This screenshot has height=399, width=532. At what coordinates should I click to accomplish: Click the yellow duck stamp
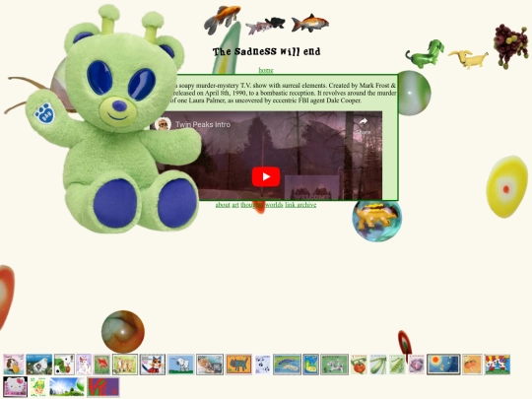click(x=310, y=365)
